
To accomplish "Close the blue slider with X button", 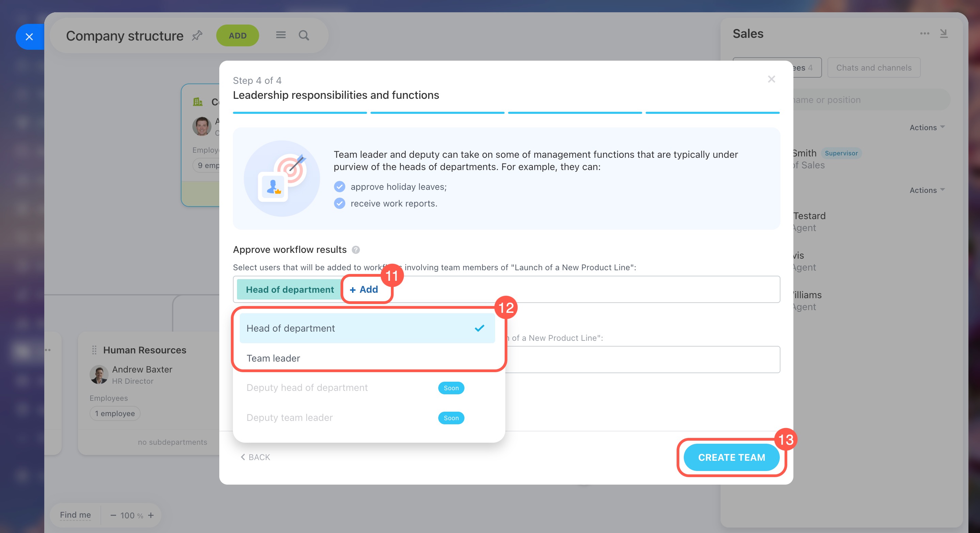I will pyautogui.click(x=29, y=37).
